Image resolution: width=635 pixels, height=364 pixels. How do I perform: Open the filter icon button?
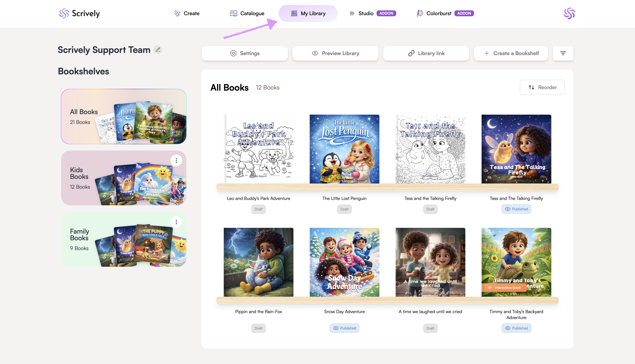pos(563,53)
